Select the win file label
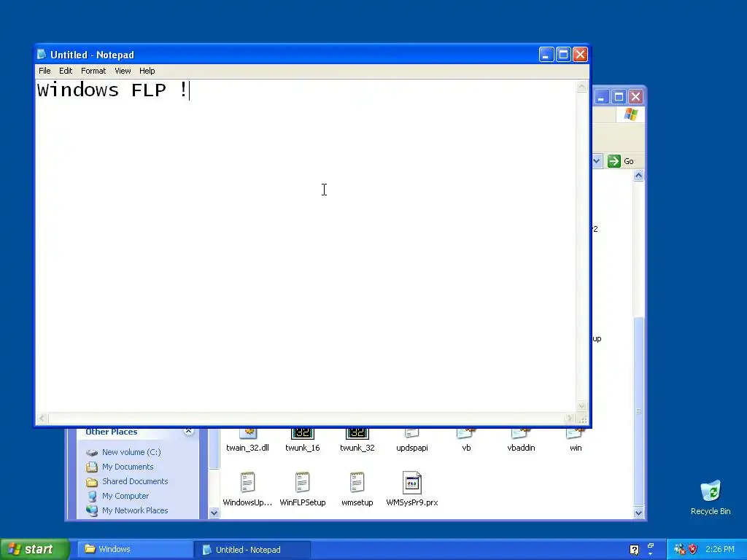 click(x=576, y=448)
